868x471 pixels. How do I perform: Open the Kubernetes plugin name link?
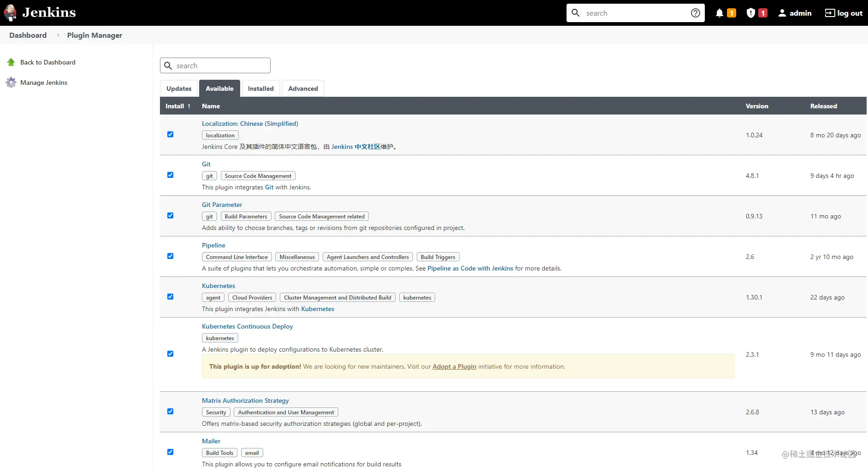coord(218,286)
